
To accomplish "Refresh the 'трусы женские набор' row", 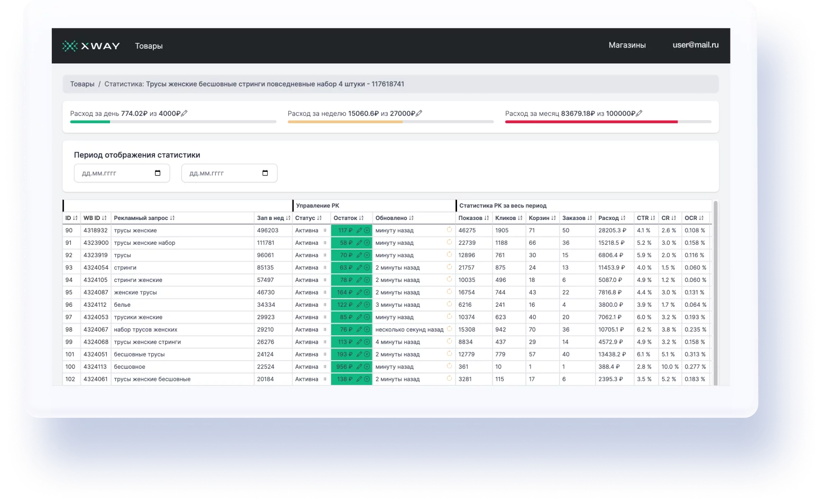I will pos(449,242).
